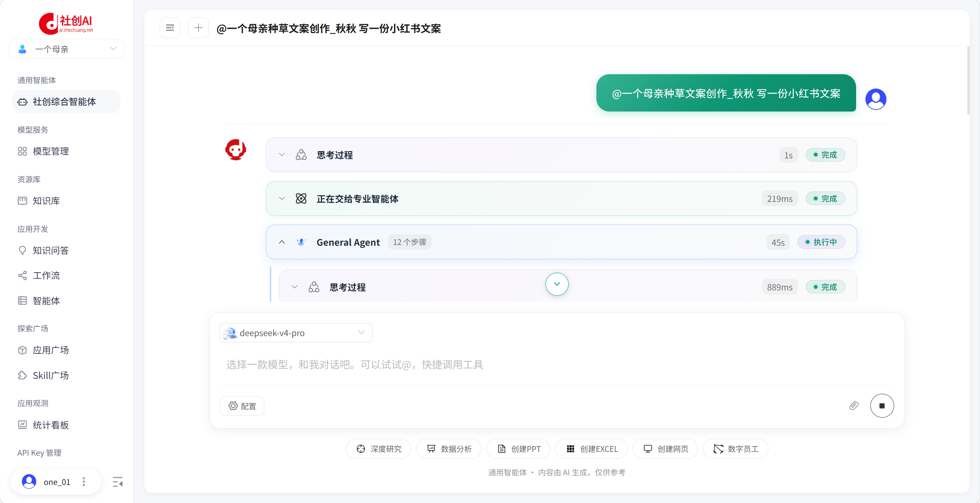This screenshot has width=980, height=503.
Task: Click the conversation title in header
Action: tap(329, 28)
